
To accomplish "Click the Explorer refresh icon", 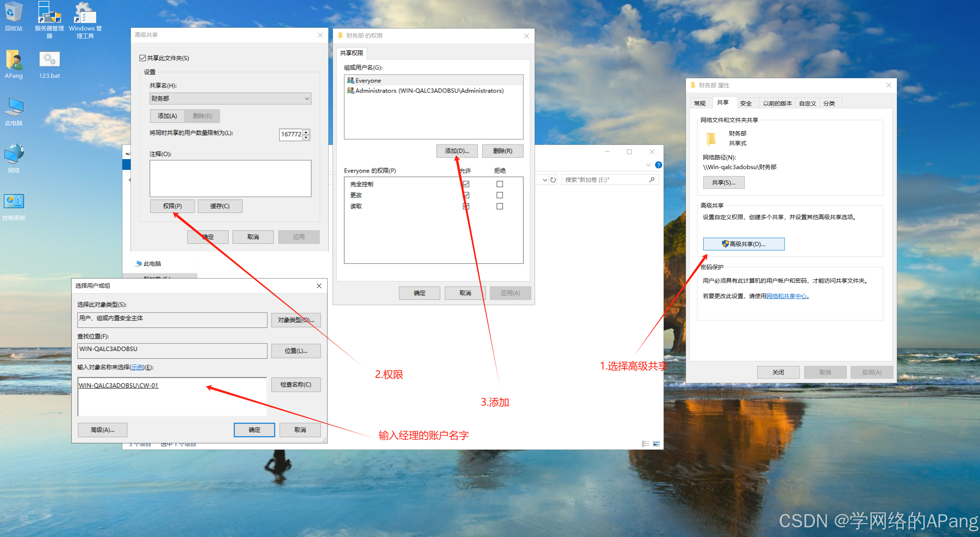I will [x=553, y=180].
